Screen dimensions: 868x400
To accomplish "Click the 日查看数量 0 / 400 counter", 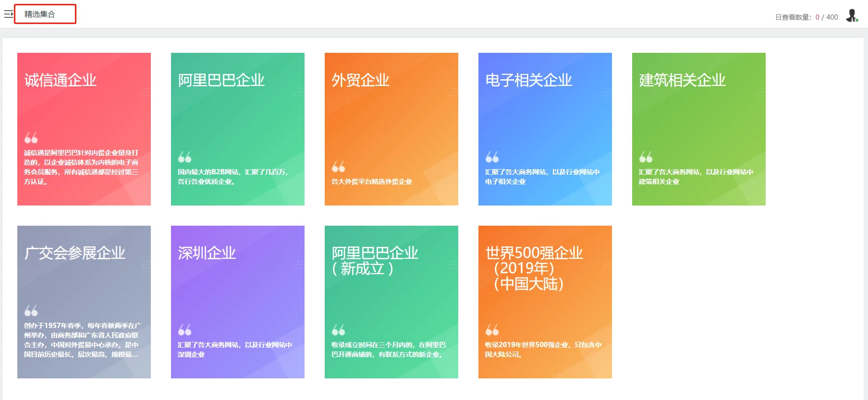I will click(x=807, y=17).
